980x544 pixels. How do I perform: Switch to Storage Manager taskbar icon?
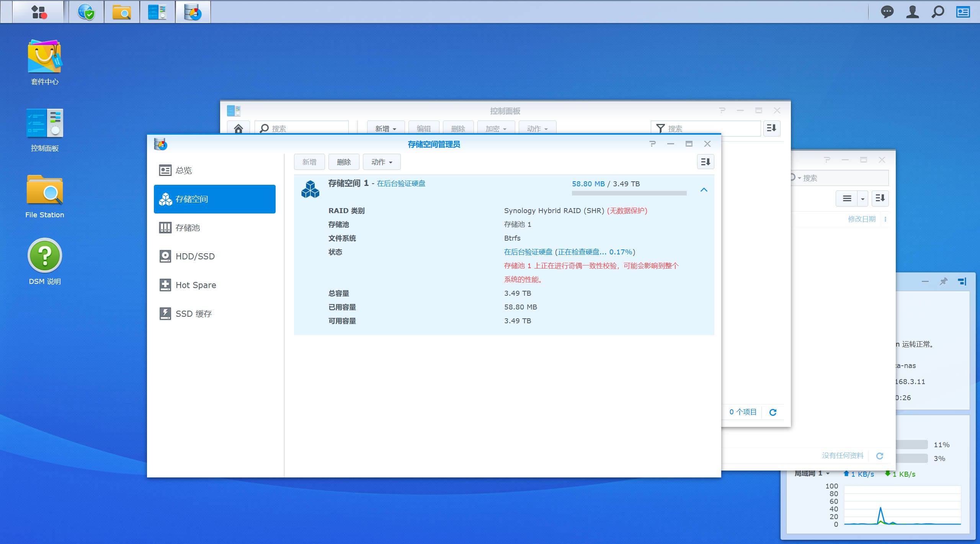click(193, 12)
